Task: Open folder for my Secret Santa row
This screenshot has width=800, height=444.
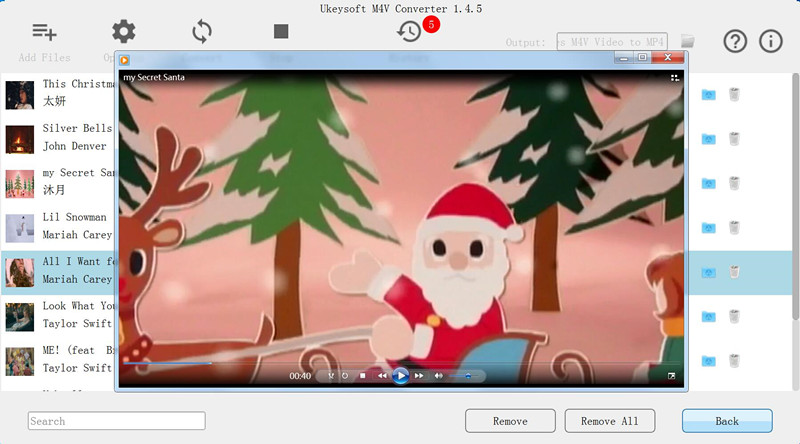Action: 708,183
